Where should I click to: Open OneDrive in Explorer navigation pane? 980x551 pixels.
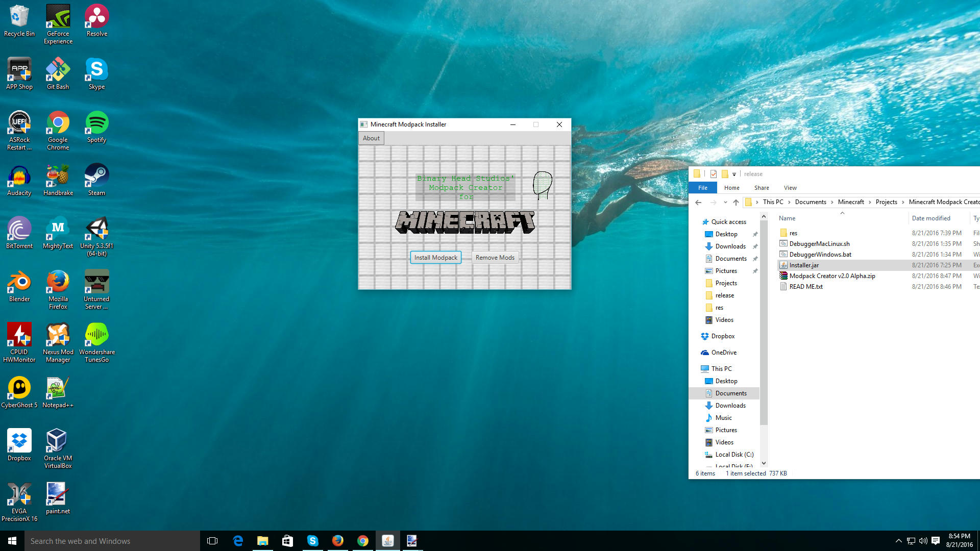724,353
